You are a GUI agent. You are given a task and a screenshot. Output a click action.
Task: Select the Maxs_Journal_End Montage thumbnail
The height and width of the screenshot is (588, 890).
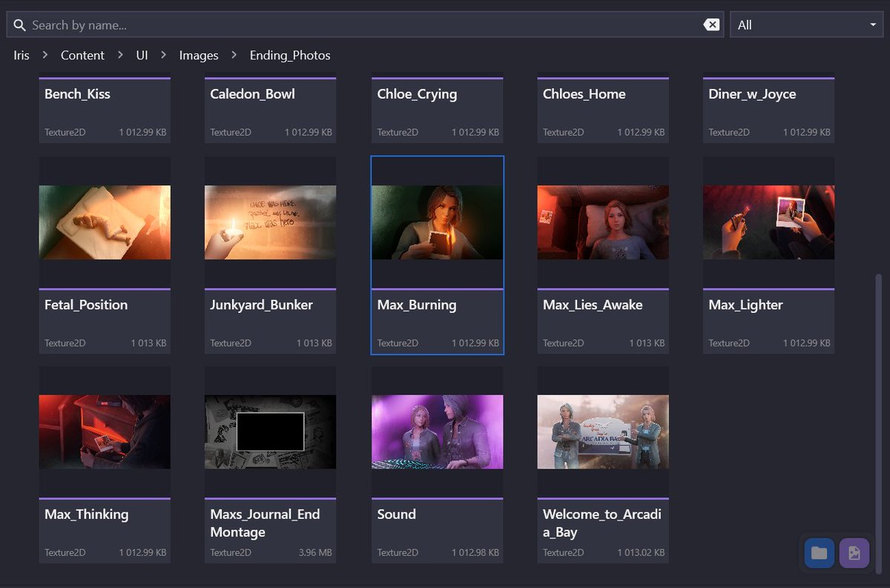point(270,432)
